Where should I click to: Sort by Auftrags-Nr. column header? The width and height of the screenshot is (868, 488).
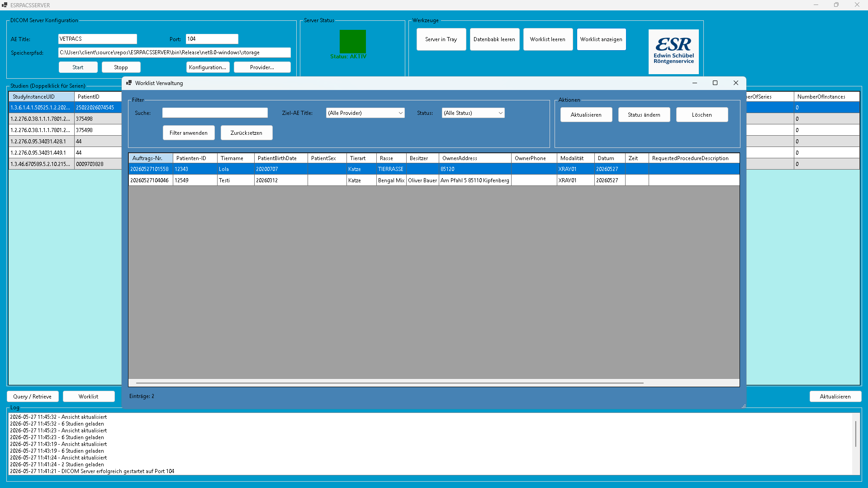coord(151,158)
